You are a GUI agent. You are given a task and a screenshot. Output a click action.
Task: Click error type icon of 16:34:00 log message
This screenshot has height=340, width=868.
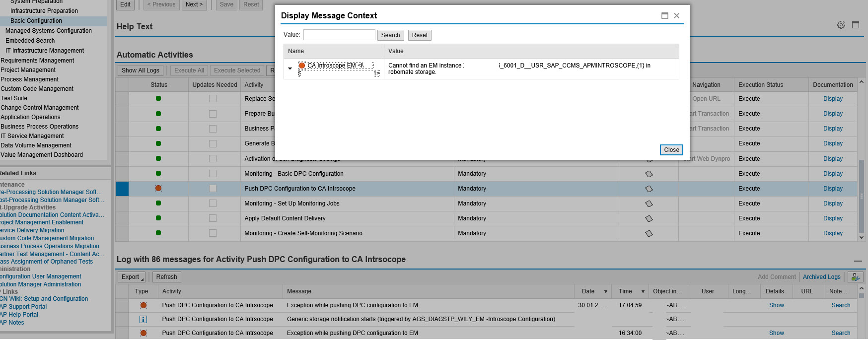pyautogui.click(x=144, y=333)
